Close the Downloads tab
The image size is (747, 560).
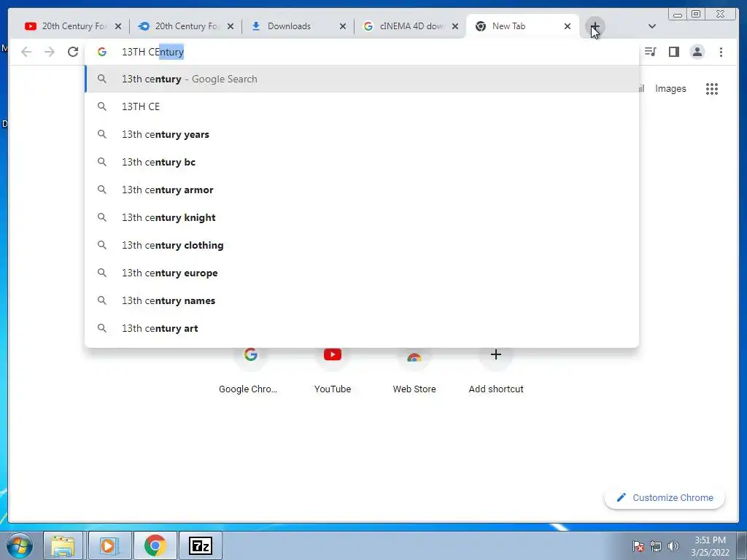tap(343, 26)
